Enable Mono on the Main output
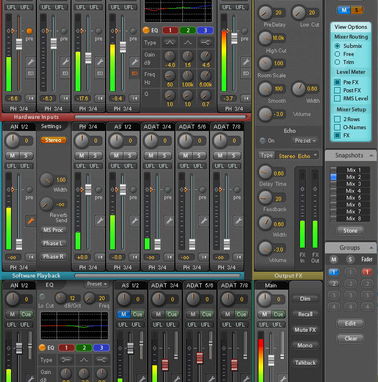This screenshot has width=378, height=382. (x=305, y=346)
